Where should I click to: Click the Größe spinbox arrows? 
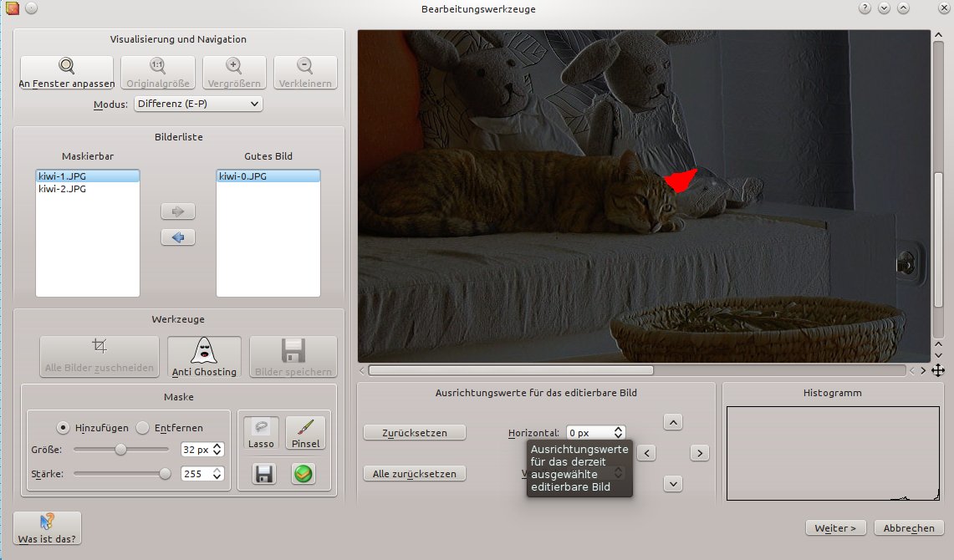[x=217, y=450]
